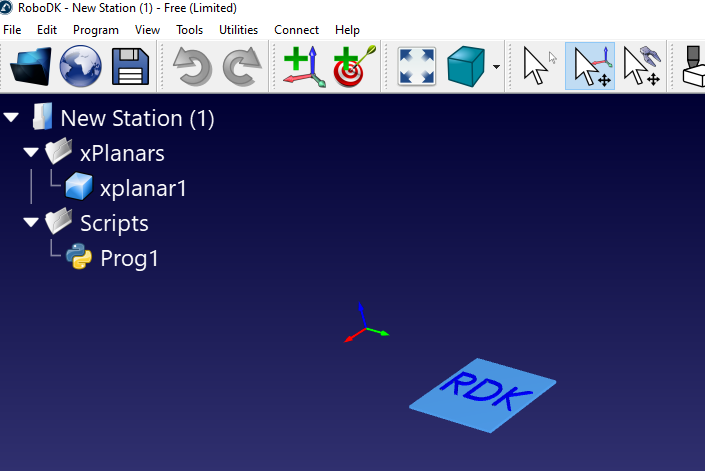Select the isometric view cube icon
Viewport: 705px width, 471px height.
click(x=466, y=67)
